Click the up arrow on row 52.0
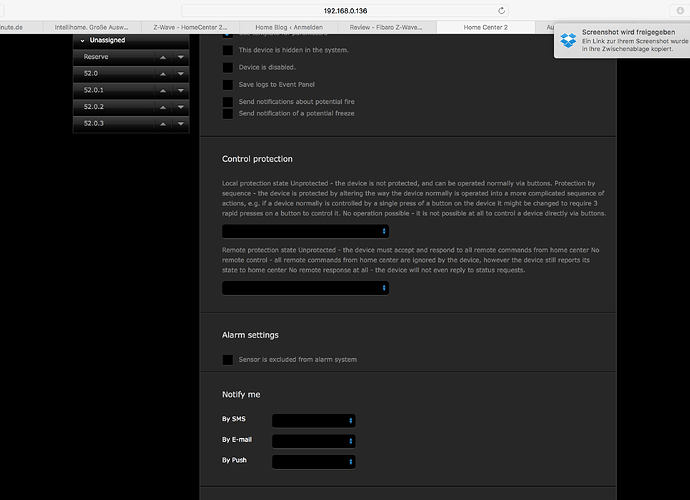The width and height of the screenshot is (690, 500). (163, 74)
